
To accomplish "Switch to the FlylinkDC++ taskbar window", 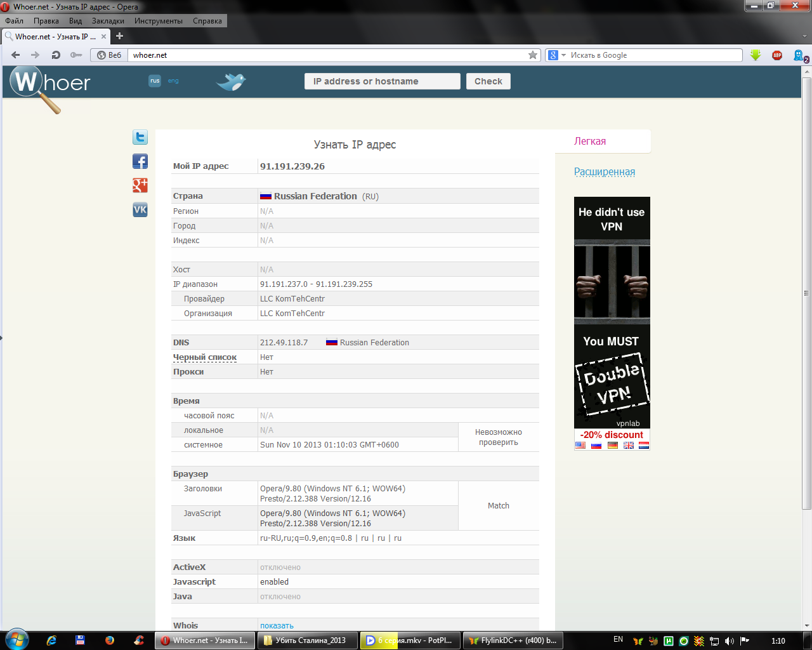I will (513, 640).
